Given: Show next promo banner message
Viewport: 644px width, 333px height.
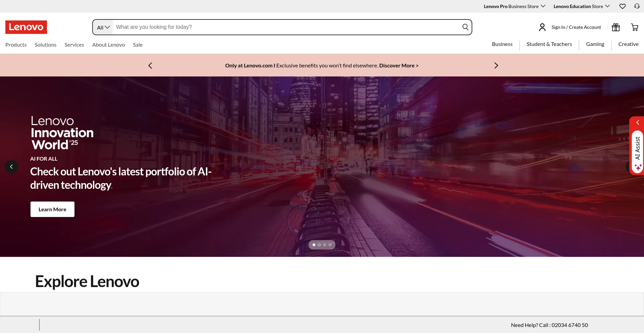Looking at the screenshot, I should pyautogui.click(x=496, y=65).
